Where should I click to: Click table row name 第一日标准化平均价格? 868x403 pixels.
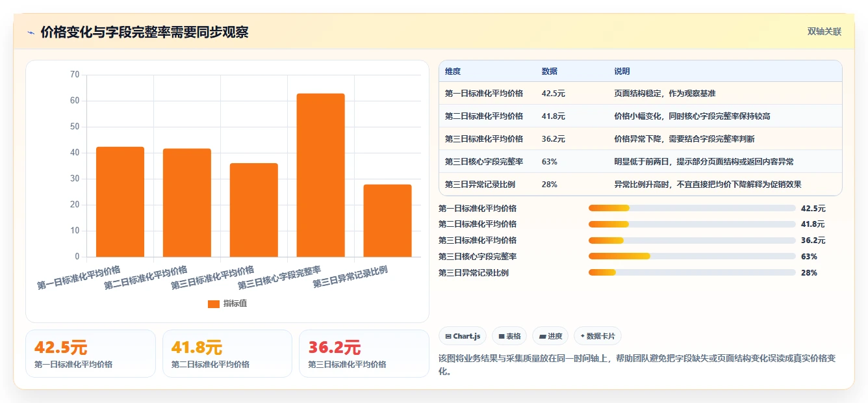(484, 94)
